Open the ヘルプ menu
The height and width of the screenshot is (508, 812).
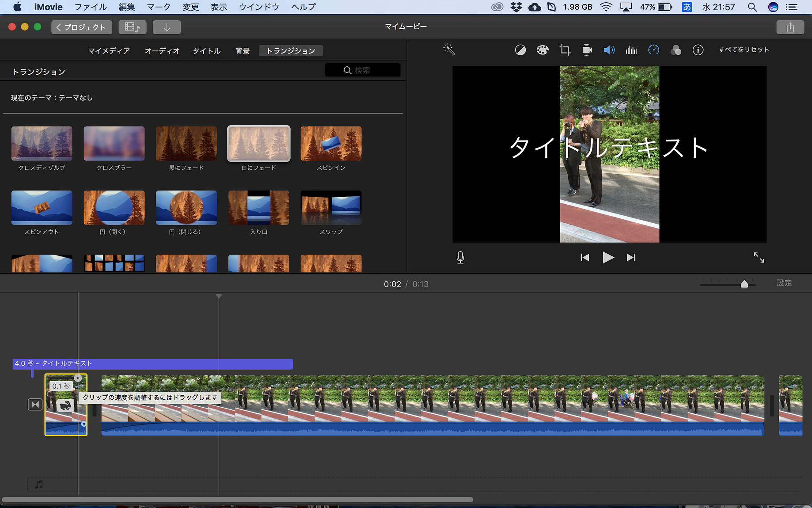[304, 7]
